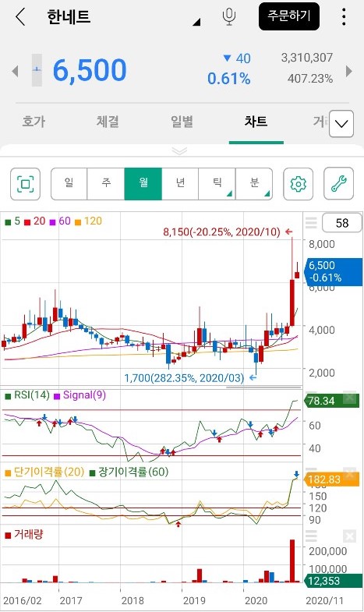Select the 월 monthly period

click(143, 184)
